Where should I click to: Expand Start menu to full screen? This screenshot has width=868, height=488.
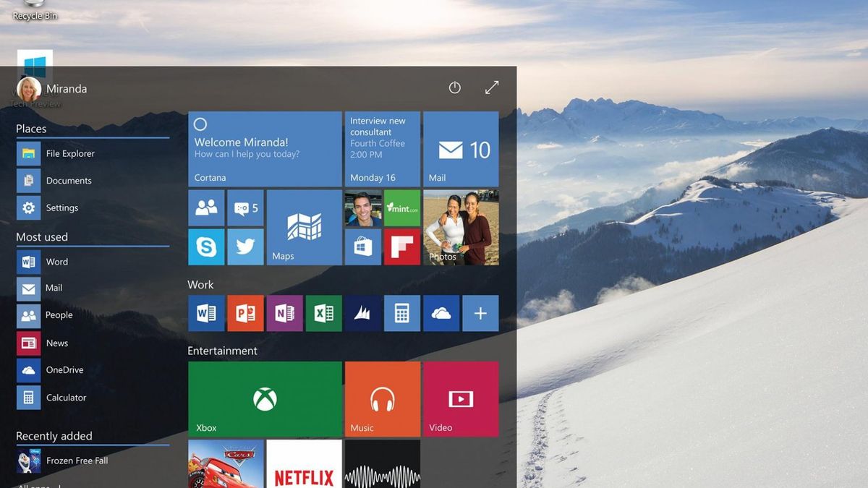click(x=492, y=87)
